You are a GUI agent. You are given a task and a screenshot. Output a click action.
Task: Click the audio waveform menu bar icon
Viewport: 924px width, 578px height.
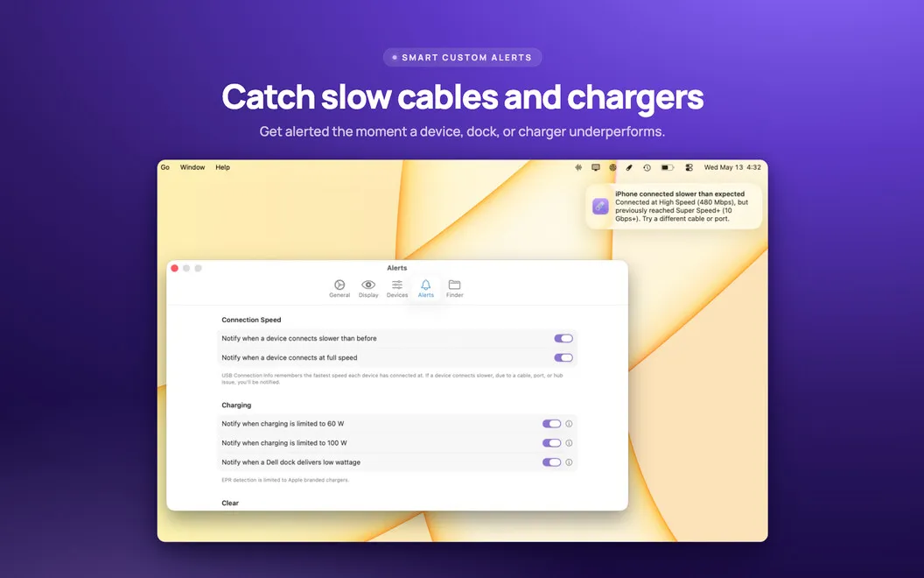click(578, 167)
